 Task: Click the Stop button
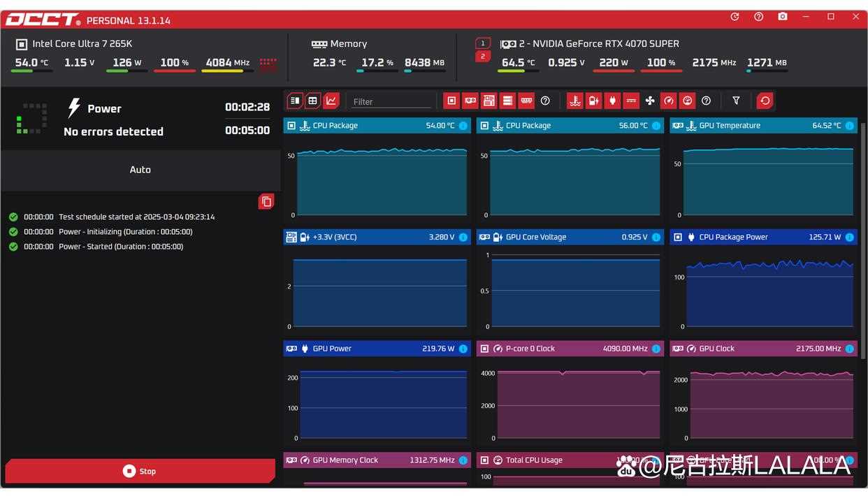pos(140,471)
